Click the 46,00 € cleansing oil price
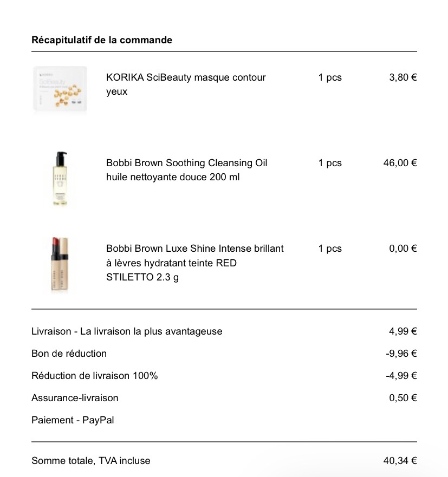This screenshot has height=477, width=448. [x=400, y=163]
